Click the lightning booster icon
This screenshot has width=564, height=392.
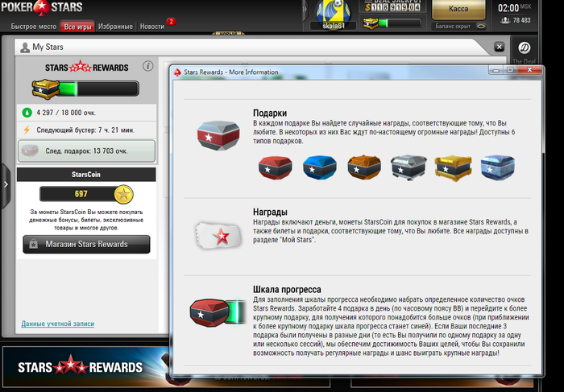[27, 130]
